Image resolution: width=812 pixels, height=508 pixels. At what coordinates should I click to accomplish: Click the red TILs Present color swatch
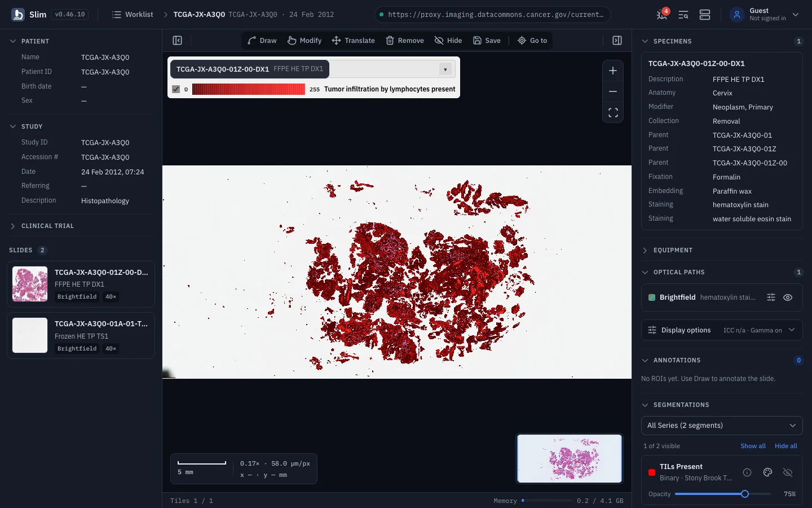coord(652,472)
